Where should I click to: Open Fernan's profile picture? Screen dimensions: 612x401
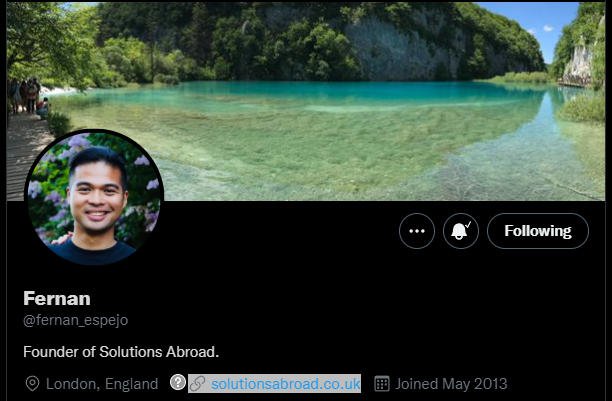(94, 198)
